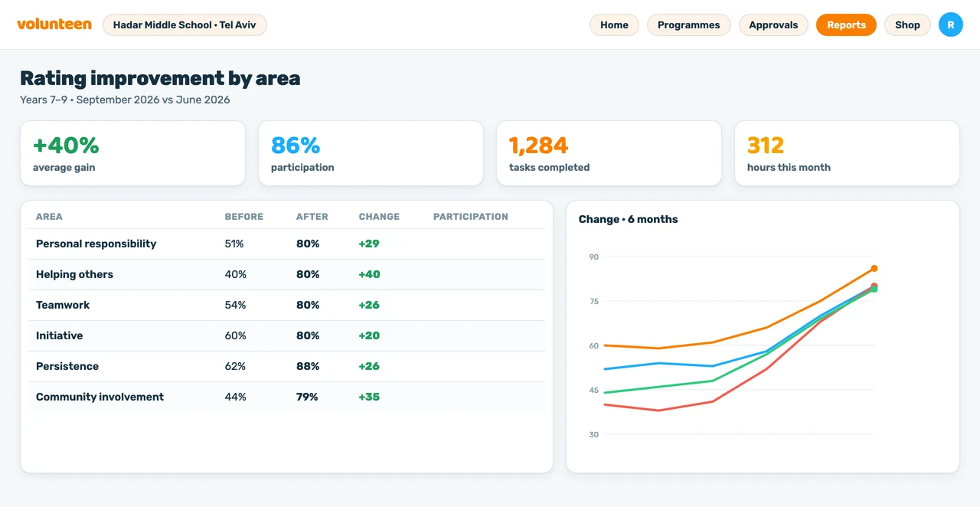Click the AFTER column header
Viewport: 980px width, 507px height.
click(x=312, y=217)
